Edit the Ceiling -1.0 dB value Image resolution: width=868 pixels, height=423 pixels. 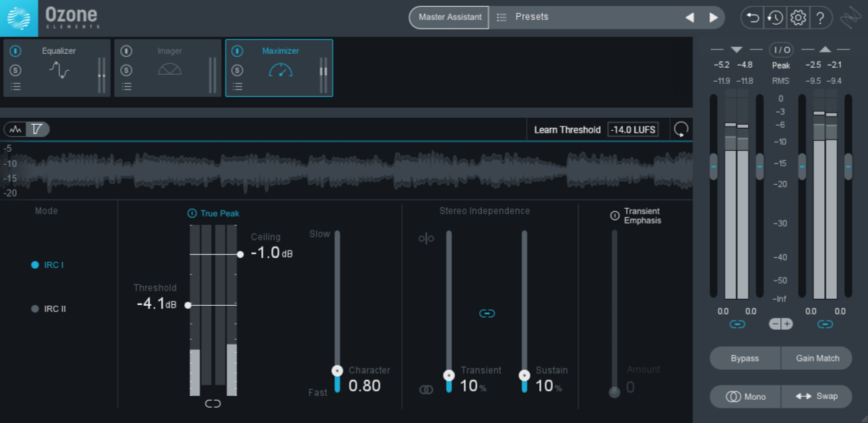[271, 253]
